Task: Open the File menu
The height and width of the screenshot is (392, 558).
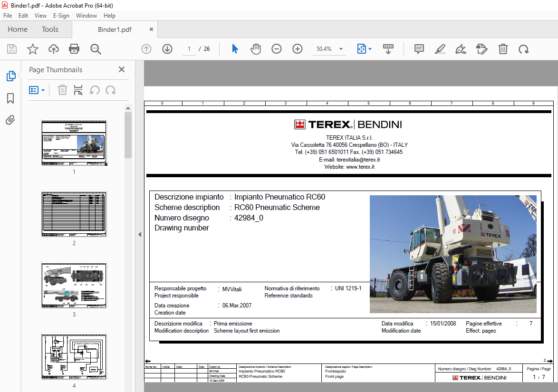Action: [8, 16]
